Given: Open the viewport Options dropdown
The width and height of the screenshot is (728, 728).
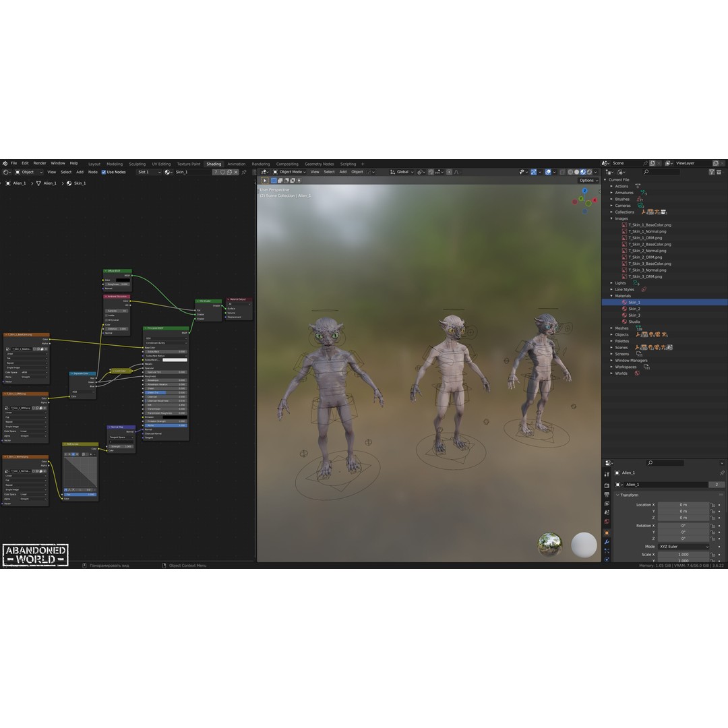Looking at the screenshot, I should (x=588, y=180).
